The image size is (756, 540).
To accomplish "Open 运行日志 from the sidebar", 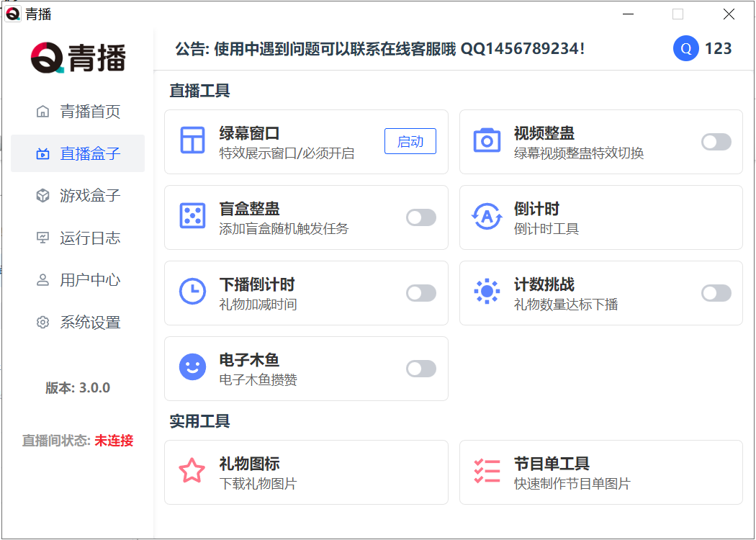I will (x=78, y=238).
